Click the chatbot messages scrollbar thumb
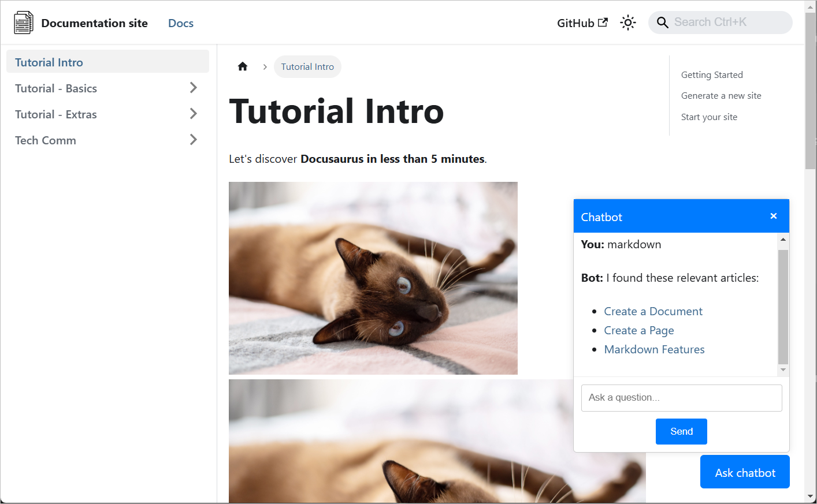This screenshot has height=504, width=817. point(783,307)
